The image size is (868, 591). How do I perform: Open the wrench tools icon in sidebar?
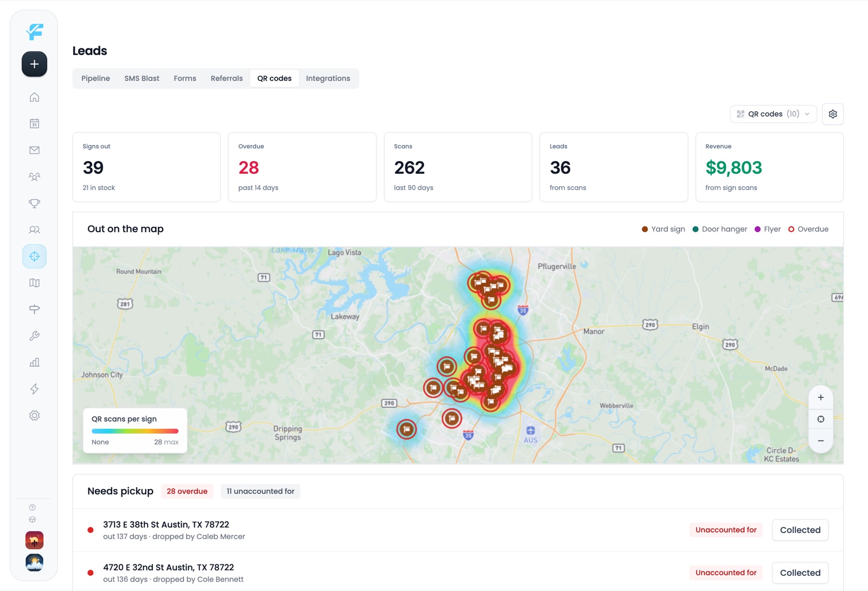click(x=34, y=336)
